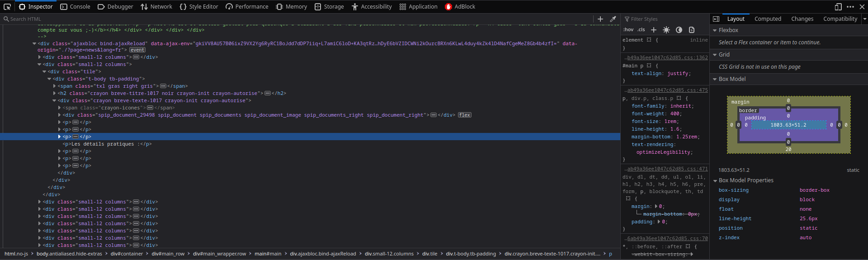The image size is (868, 260).
Task: Click html.no-js in the breadcrumb bar
Action: (16, 254)
